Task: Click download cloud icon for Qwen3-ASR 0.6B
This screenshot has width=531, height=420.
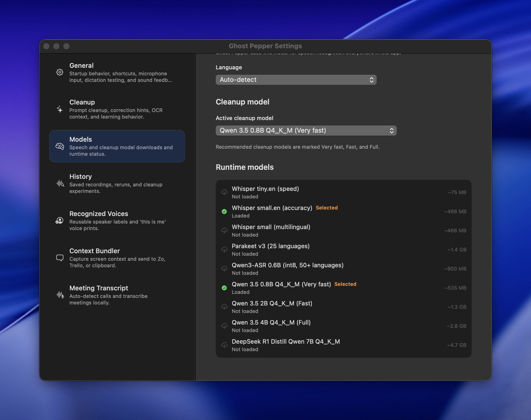Action: click(x=224, y=269)
